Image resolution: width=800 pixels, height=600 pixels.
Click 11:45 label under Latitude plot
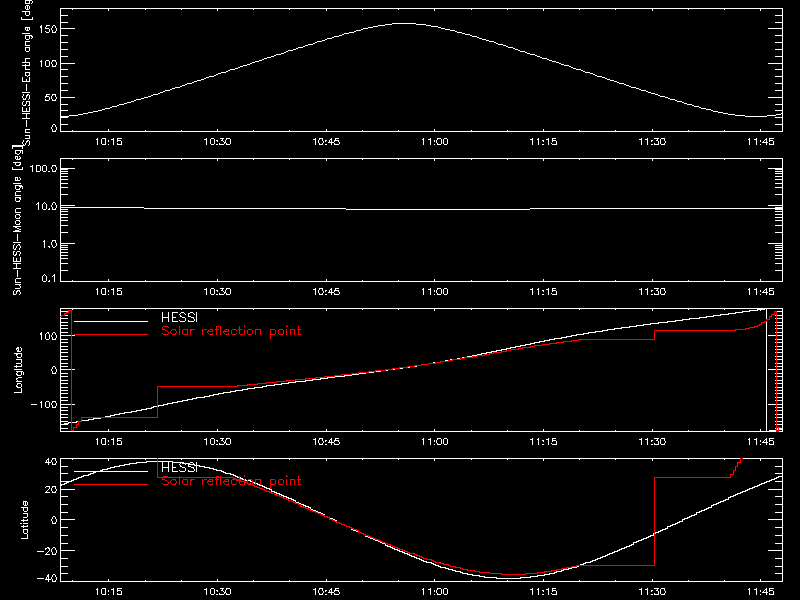coord(760,592)
